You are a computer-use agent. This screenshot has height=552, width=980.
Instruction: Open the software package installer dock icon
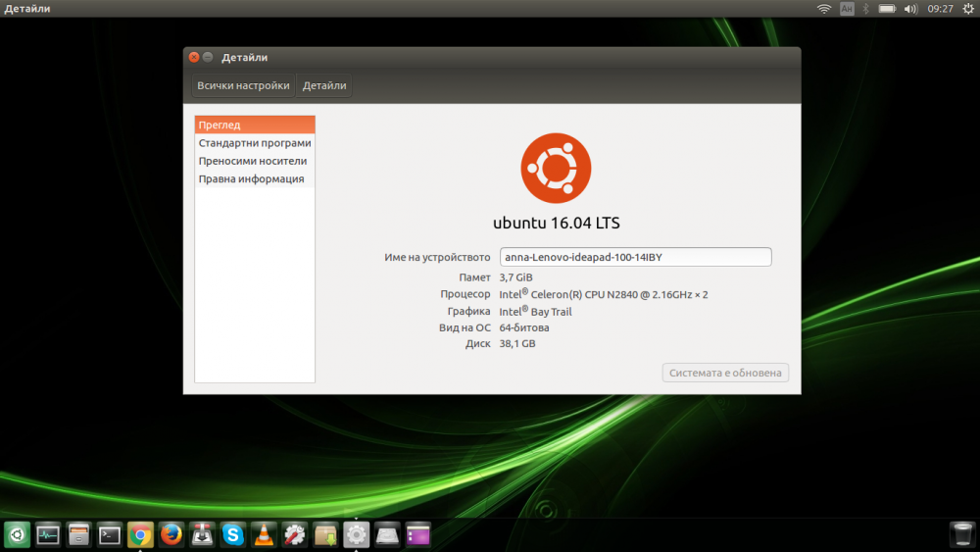click(x=325, y=535)
